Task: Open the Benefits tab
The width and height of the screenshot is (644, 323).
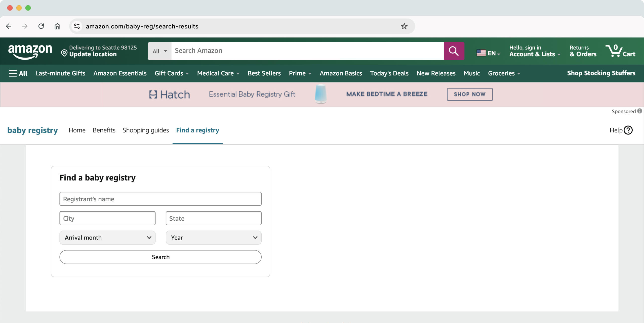Action: (104, 130)
